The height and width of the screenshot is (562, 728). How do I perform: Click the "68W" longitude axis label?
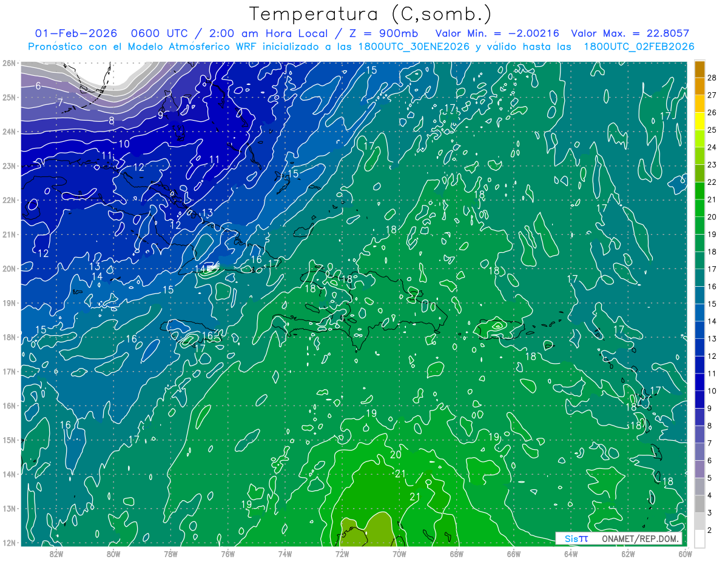click(456, 553)
